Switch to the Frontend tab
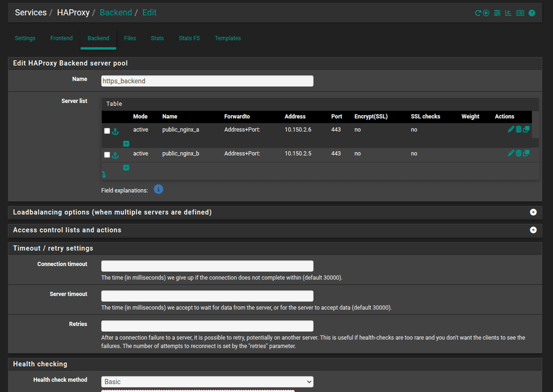Screen dimensions: 553x392 [61, 38]
